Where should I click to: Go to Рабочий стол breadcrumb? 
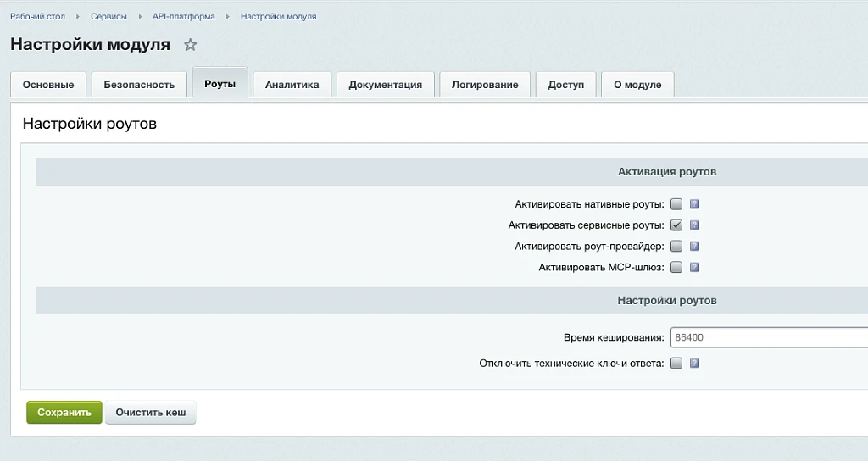[x=37, y=17]
